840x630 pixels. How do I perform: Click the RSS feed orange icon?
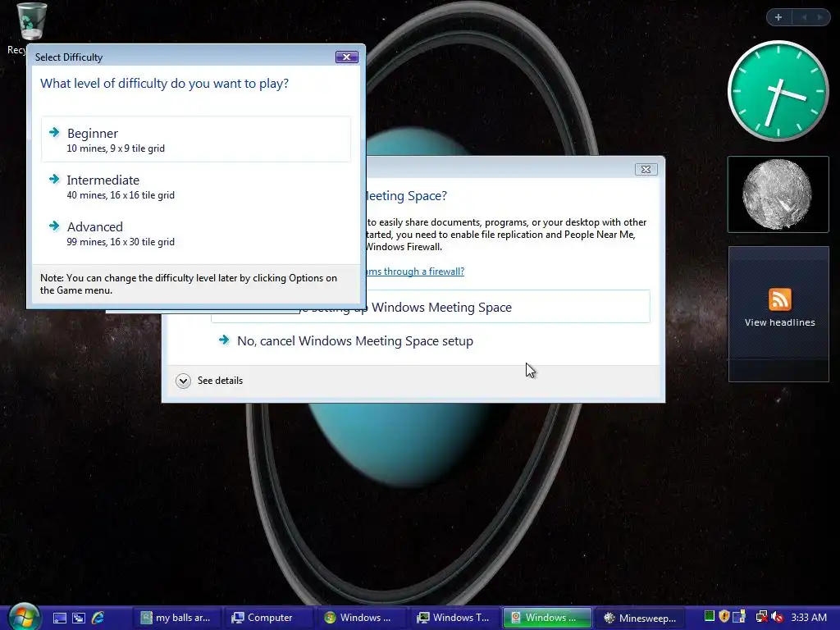[x=779, y=299]
